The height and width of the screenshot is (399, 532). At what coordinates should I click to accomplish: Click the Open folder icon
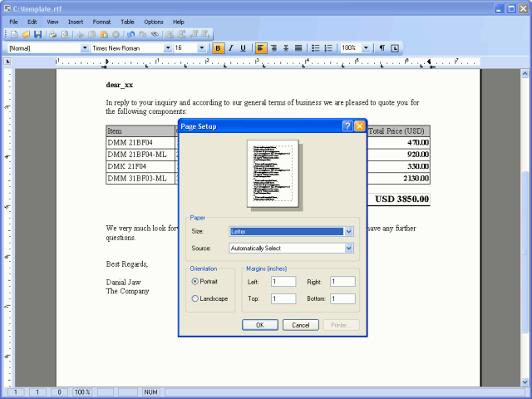(26, 35)
